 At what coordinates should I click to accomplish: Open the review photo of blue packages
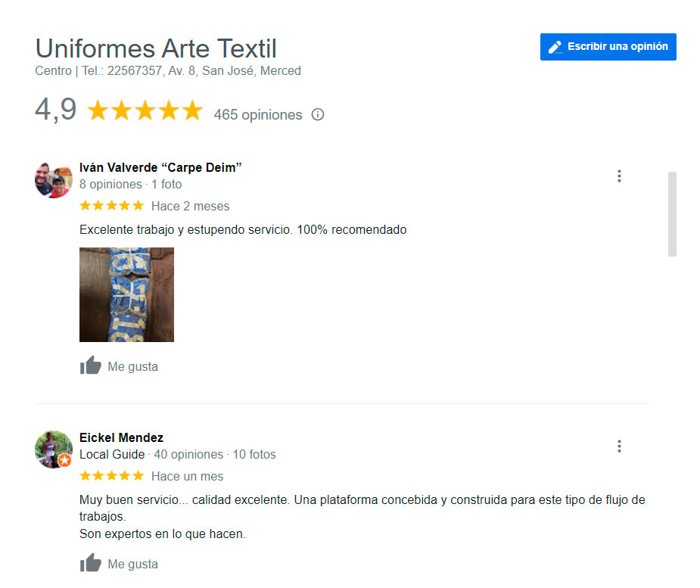pyautogui.click(x=127, y=294)
